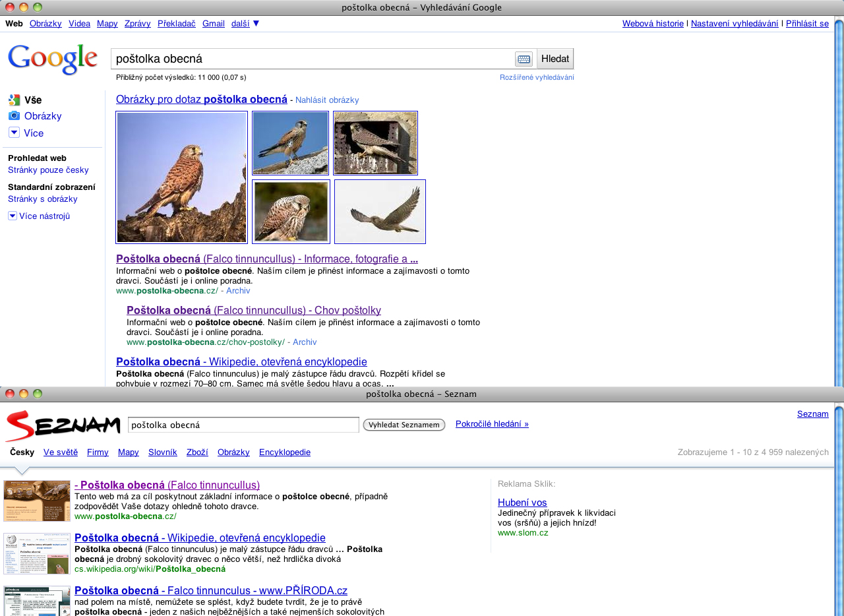Switch to Slovník tab in Seznam
The width and height of the screenshot is (844, 616).
[x=163, y=452]
